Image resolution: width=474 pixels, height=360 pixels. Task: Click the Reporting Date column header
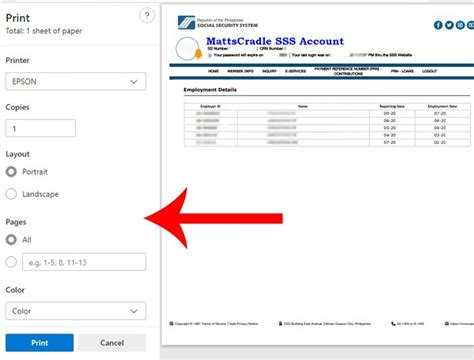coord(392,106)
